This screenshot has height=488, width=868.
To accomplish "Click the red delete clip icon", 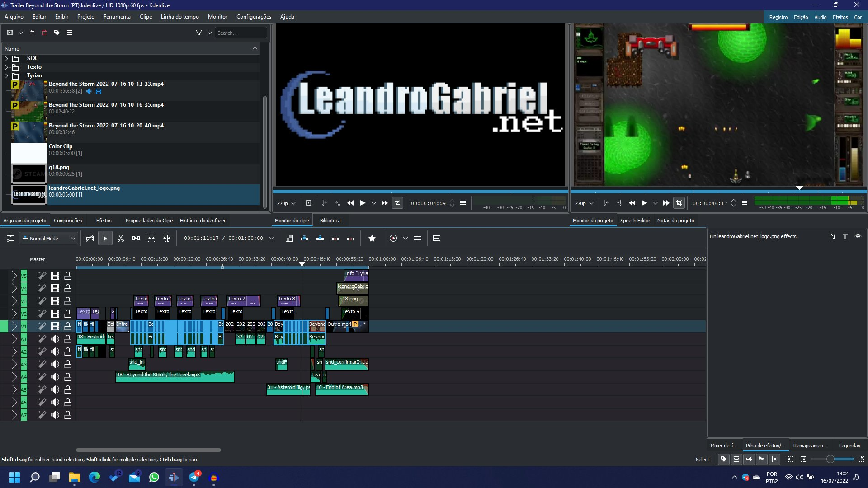I will coord(44,33).
